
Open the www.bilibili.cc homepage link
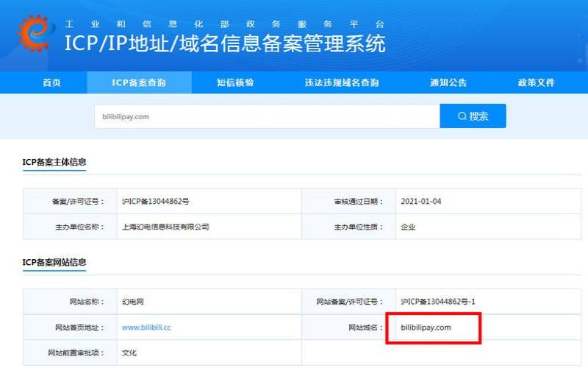coord(146,328)
